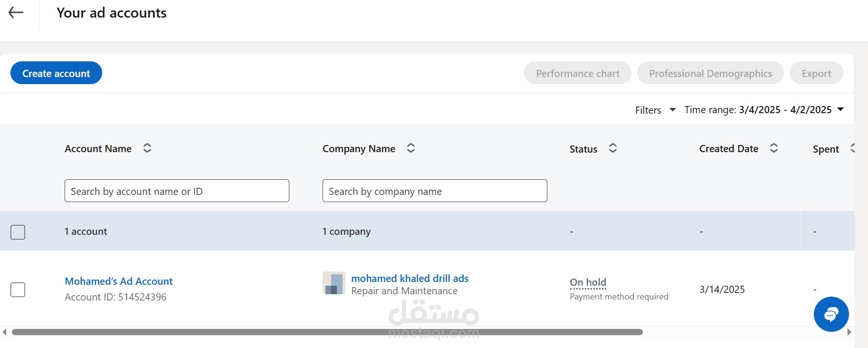Click the horizontal scrollbar thumb
Viewport: 868px width, 348px height.
[327, 332]
